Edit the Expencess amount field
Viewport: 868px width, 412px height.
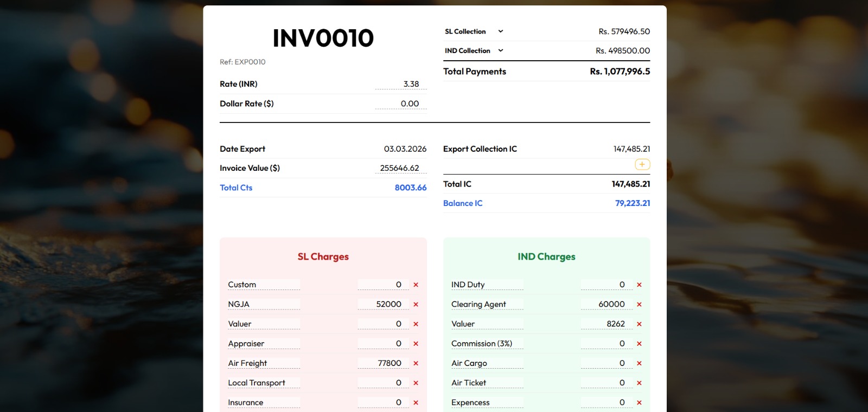tap(607, 402)
